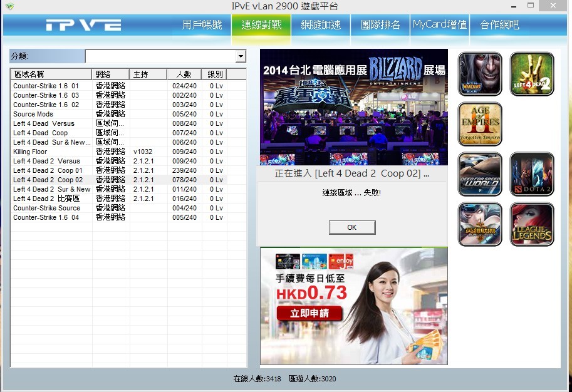Select Left 4 Dead Versus room
This screenshot has width=572, height=392.
coord(118,123)
